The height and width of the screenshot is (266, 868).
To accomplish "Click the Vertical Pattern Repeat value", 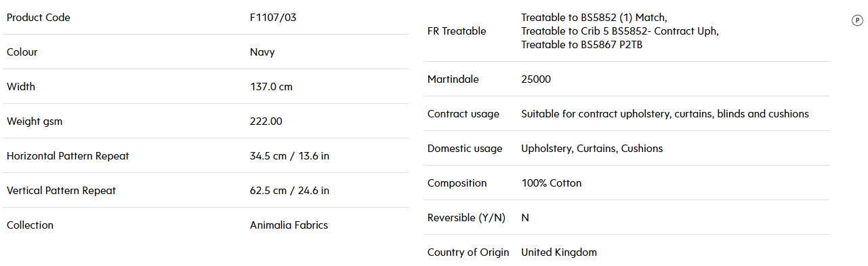I will pyautogui.click(x=289, y=191).
